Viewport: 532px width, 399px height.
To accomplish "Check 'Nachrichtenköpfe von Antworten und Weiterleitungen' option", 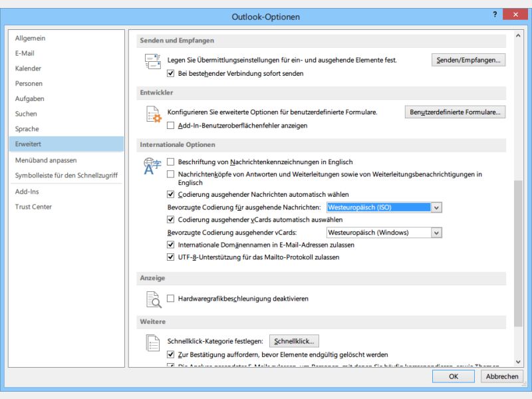I will tap(171, 174).
